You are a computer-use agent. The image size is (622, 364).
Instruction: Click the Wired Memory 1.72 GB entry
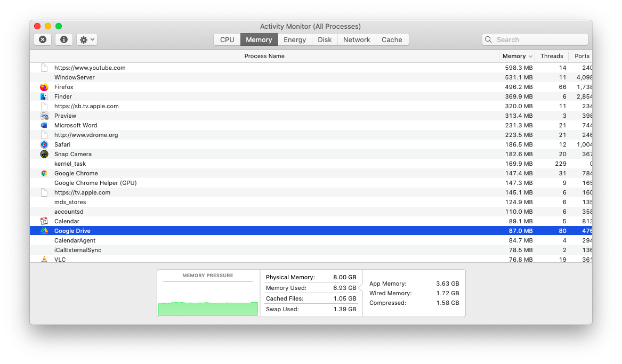pyautogui.click(x=414, y=294)
